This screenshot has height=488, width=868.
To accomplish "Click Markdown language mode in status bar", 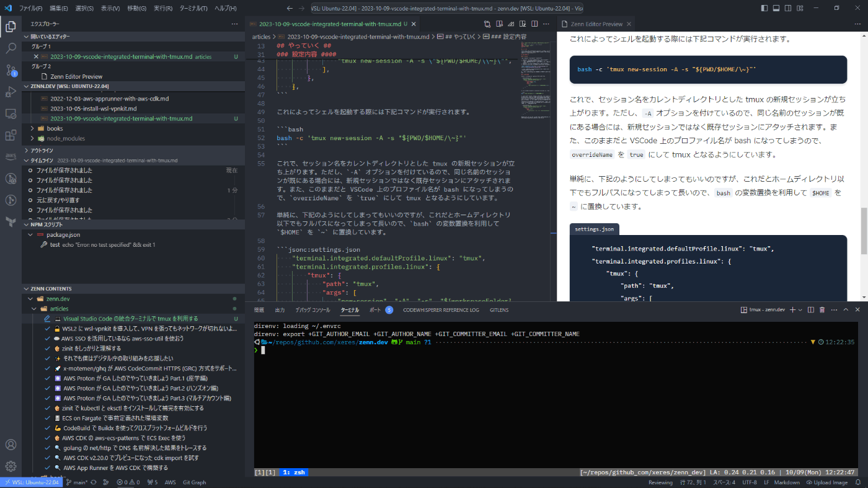I will click(787, 482).
